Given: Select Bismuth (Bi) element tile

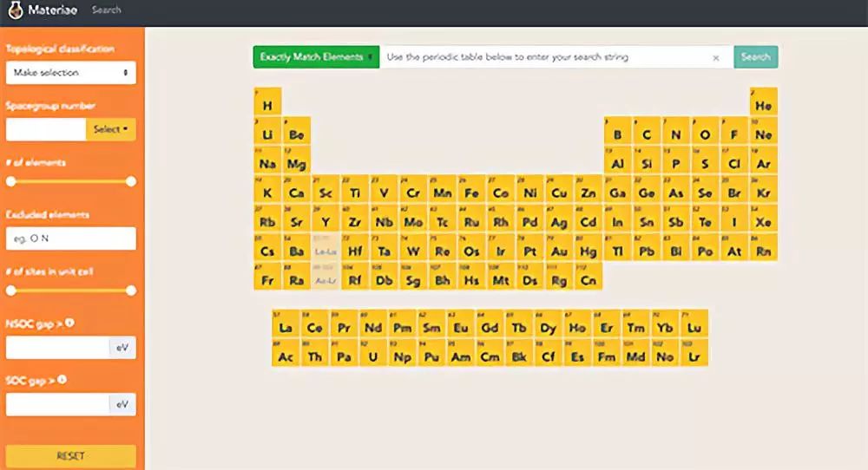Looking at the screenshot, I should (x=676, y=247).
